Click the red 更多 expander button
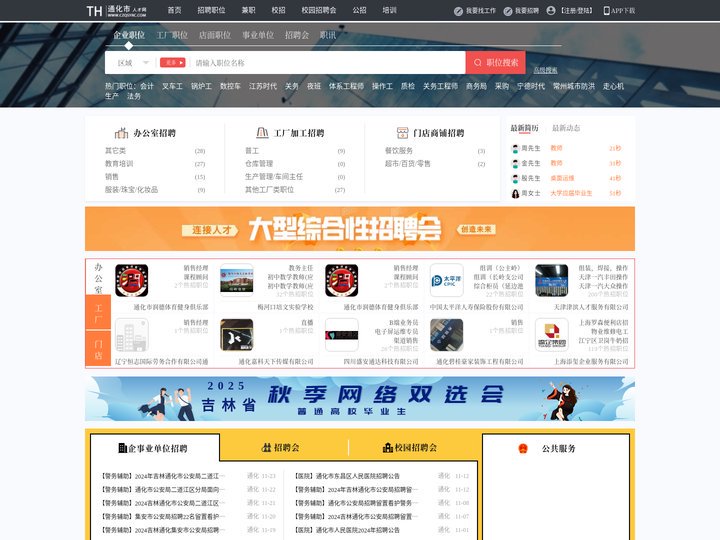Screen dimensions: 720x540 click(x=173, y=62)
